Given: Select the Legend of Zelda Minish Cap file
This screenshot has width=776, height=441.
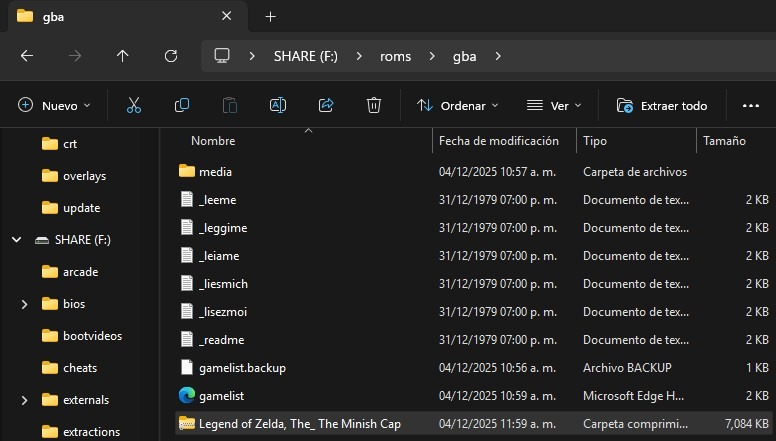Looking at the screenshot, I should (299, 424).
